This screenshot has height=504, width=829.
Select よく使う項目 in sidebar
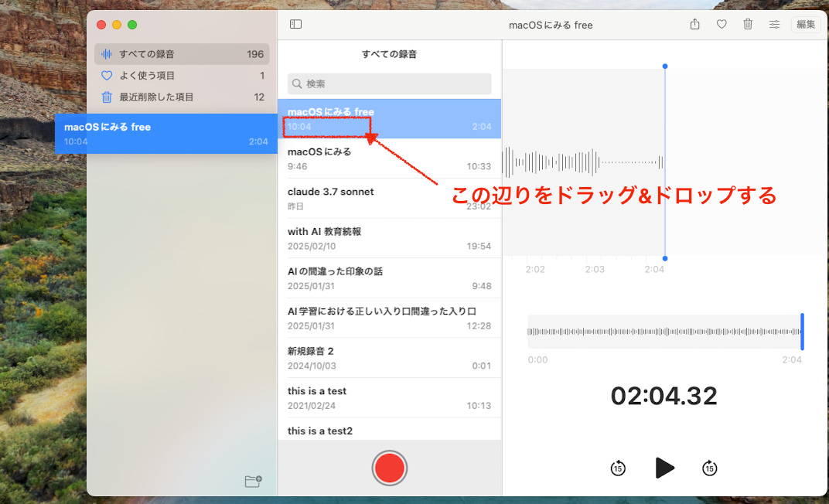coord(182,76)
